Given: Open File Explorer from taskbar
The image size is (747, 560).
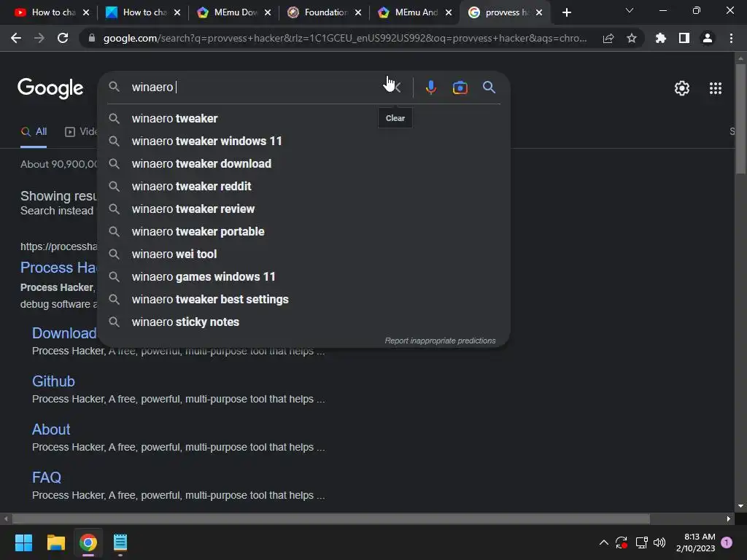Looking at the screenshot, I should [55, 542].
